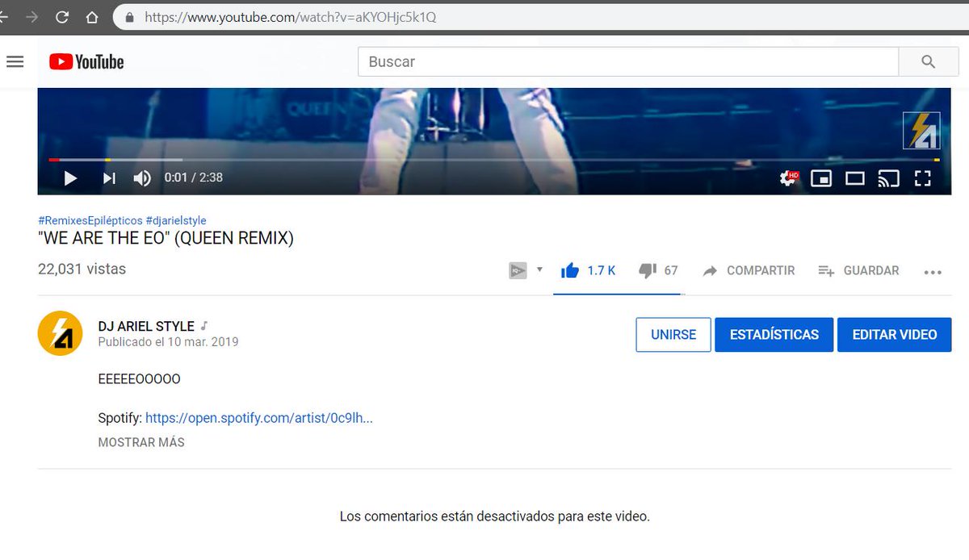Click the Publicado el 10 mar. 2019 date

168,341
